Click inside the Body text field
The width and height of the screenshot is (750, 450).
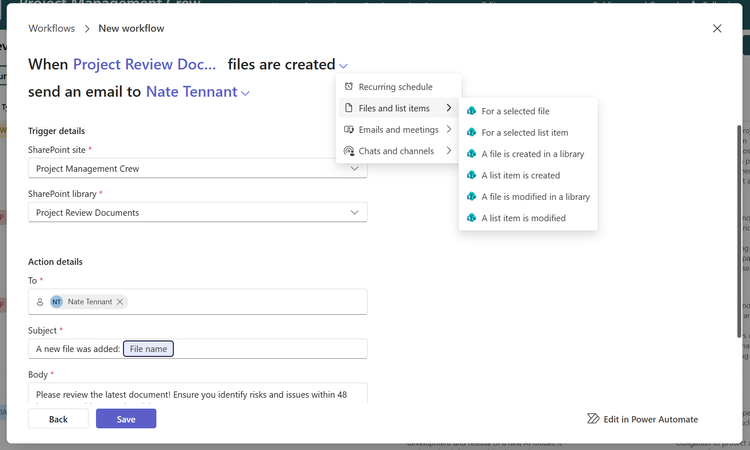point(197,395)
